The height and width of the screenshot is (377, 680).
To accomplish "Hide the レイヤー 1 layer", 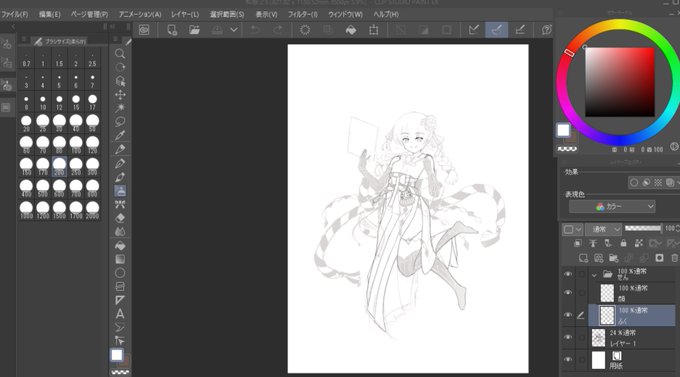I will coord(568,338).
